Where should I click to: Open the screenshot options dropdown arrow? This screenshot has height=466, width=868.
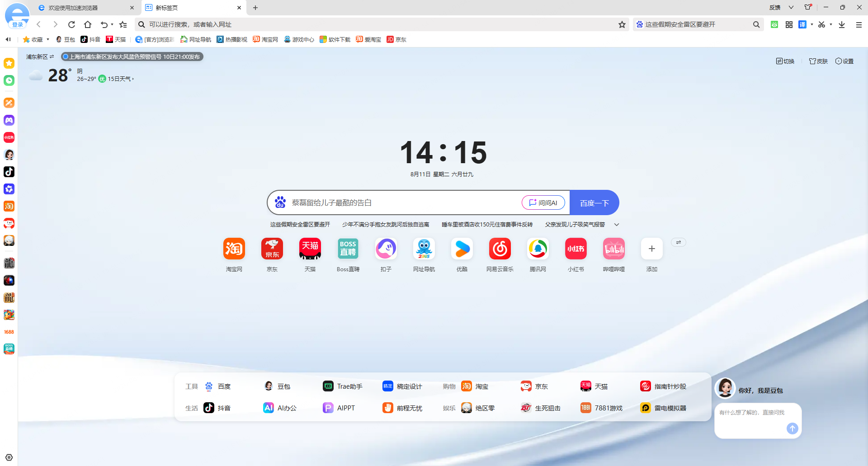pos(831,24)
